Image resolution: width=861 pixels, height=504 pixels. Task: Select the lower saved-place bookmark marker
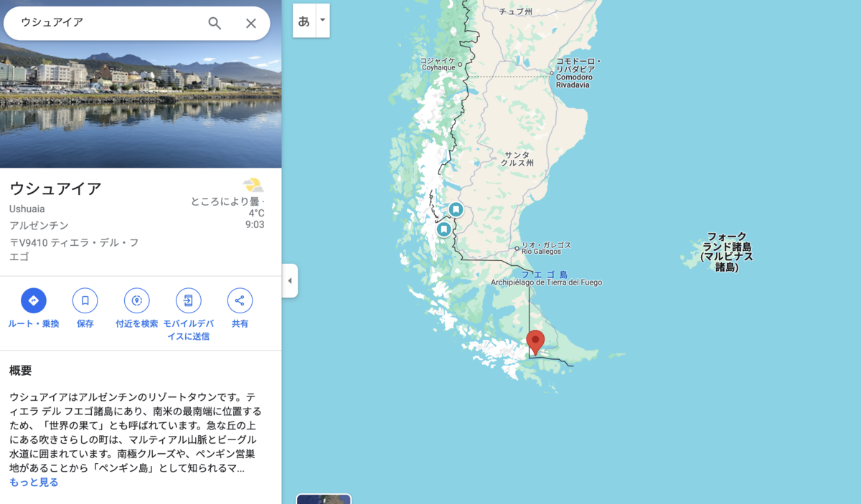coord(444,229)
